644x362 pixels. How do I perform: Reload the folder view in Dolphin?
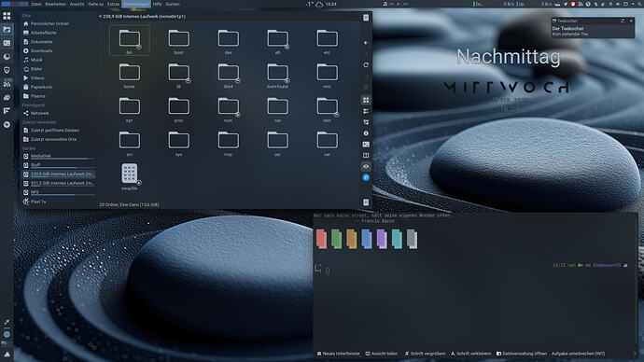coord(366,65)
